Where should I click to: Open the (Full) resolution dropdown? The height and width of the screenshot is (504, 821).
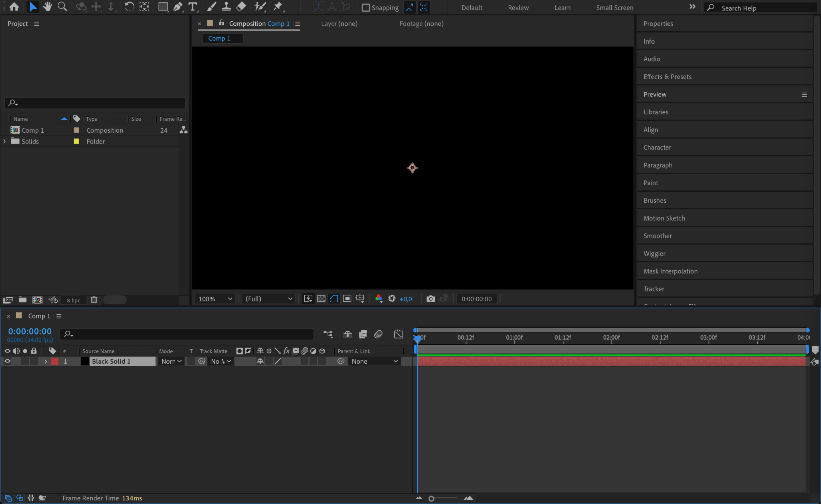tap(269, 299)
